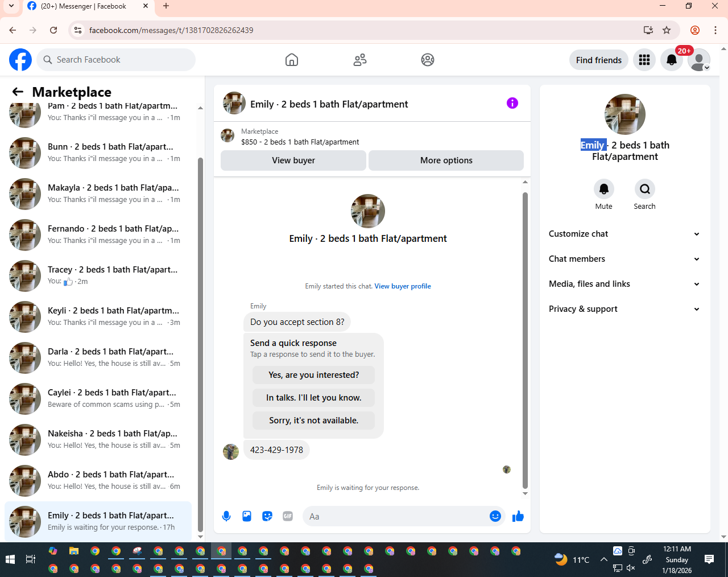The width and height of the screenshot is (728, 577).
Task: Open the Facebook logo home link
Action: [x=20, y=60]
